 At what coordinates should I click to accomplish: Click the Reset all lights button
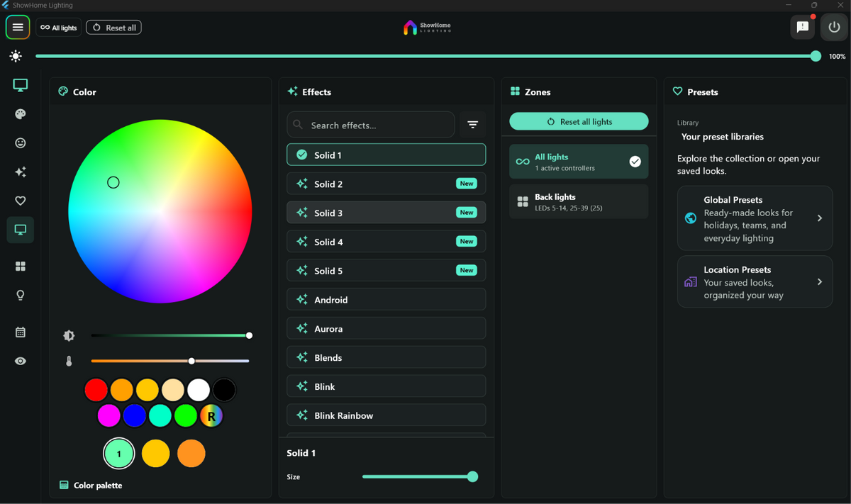[579, 122]
